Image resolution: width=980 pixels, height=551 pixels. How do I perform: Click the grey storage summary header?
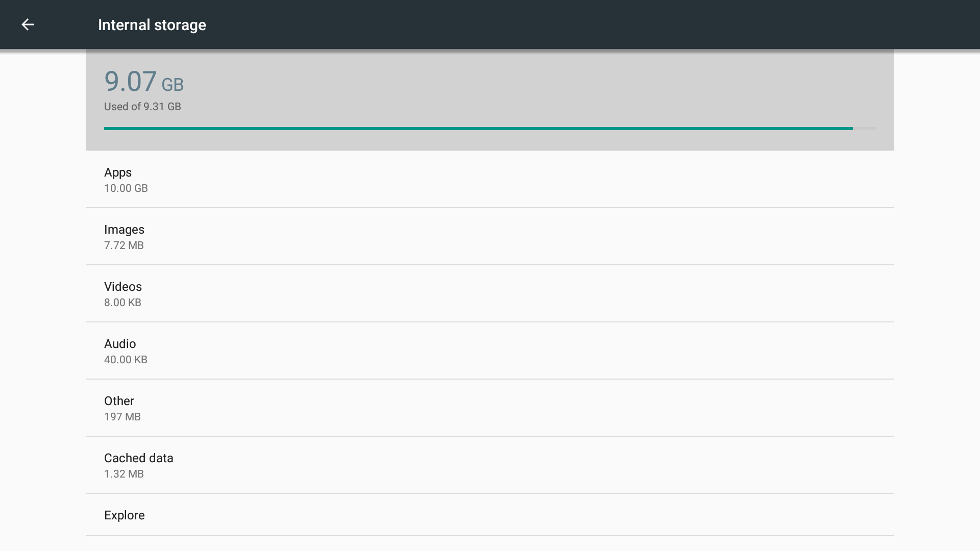(490, 100)
